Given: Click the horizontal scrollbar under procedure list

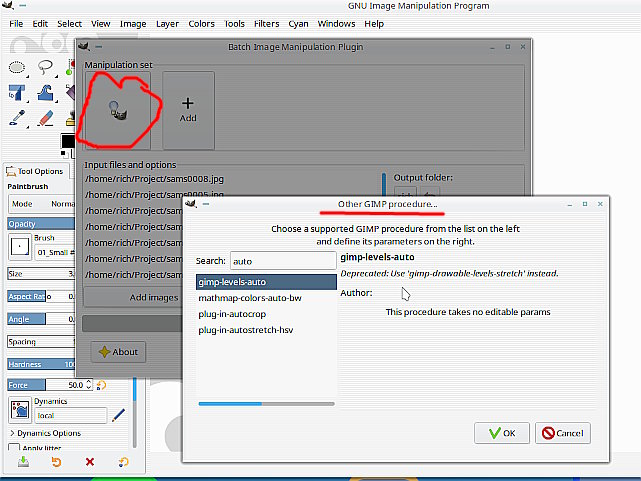Looking at the screenshot, I should 266,404.
